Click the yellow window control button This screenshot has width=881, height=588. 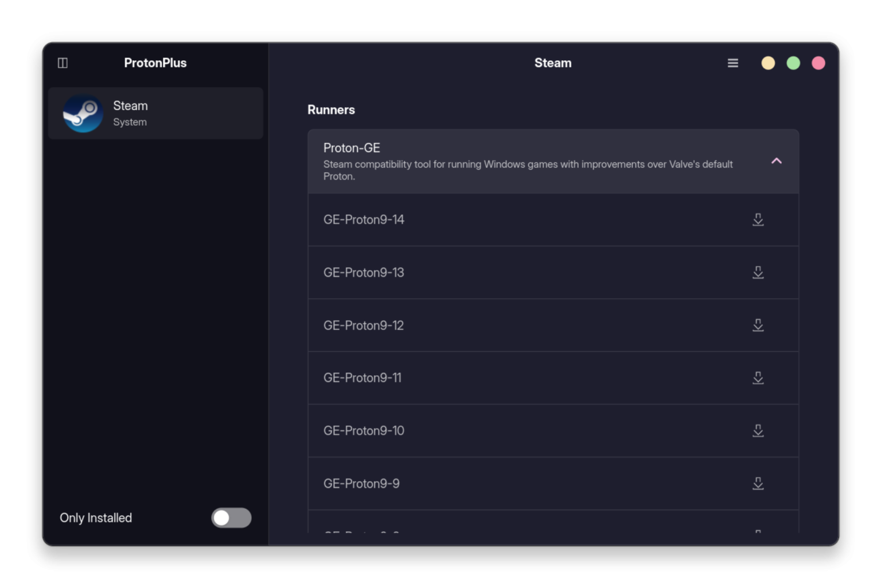point(768,63)
